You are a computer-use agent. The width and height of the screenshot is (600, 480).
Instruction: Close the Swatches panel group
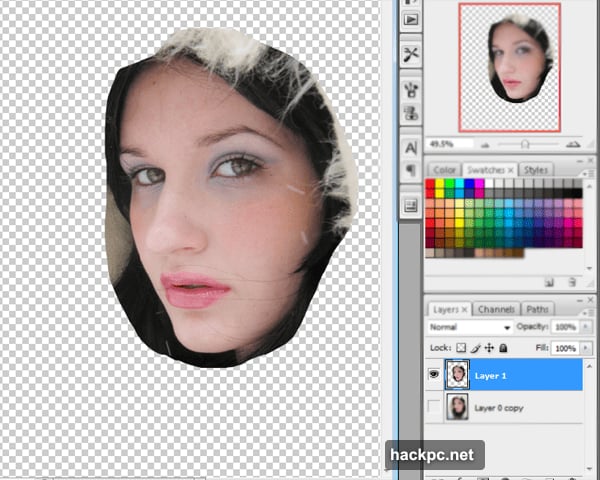tap(591, 161)
